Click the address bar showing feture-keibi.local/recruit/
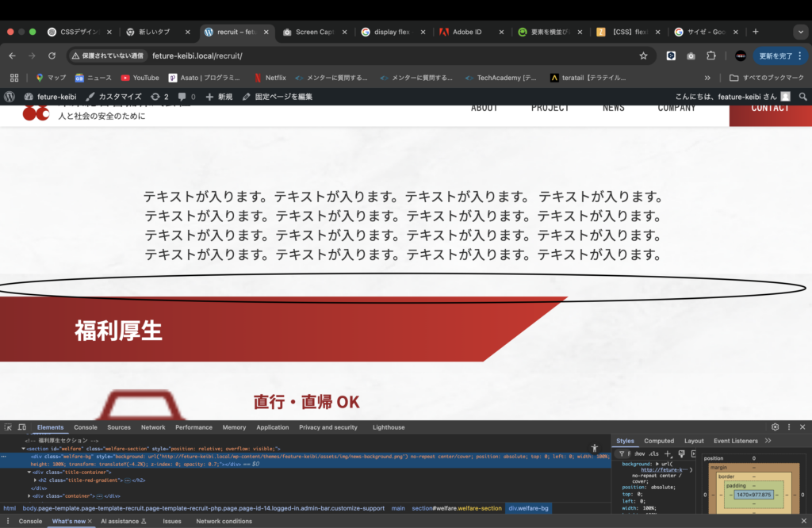The height and width of the screenshot is (528, 812). pyautogui.click(x=357, y=56)
